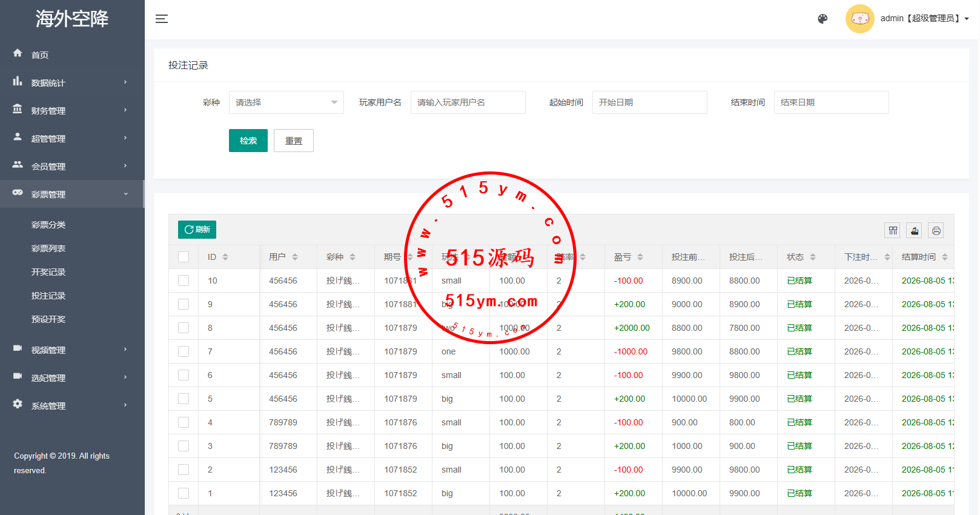Open the 预设开奖 submenu item
This screenshot has width=980, height=515.
[48, 319]
